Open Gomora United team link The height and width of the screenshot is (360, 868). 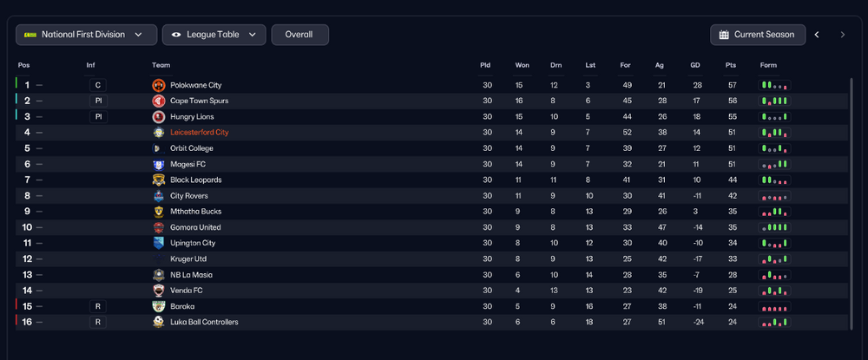click(x=195, y=227)
